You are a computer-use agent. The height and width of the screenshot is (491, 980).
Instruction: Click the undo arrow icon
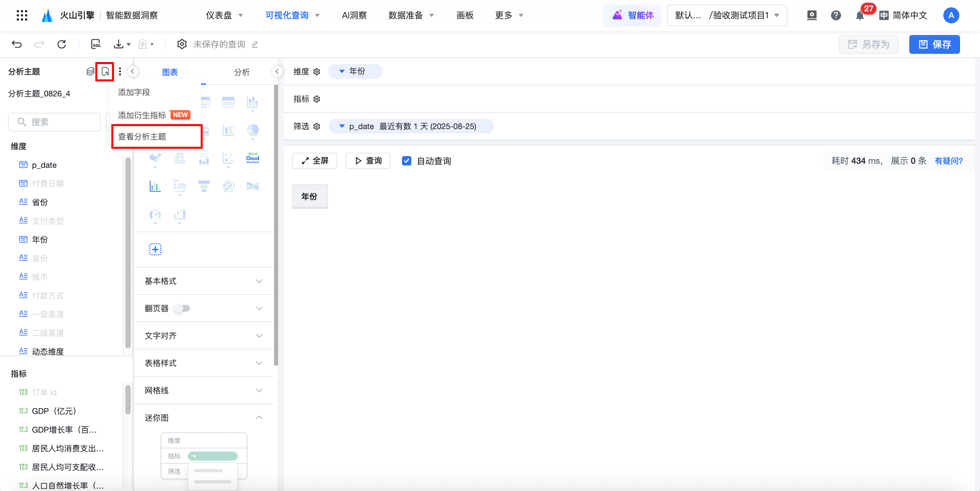pos(17,44)
